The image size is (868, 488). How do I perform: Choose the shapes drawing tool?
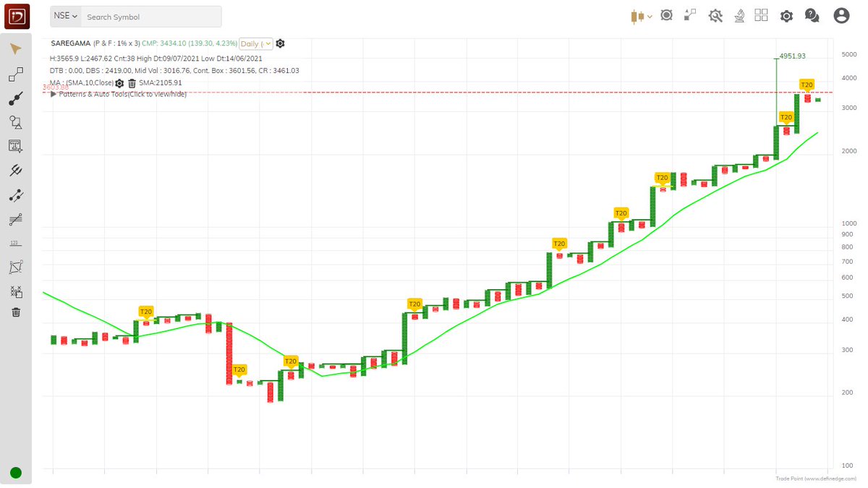point(16,122)
